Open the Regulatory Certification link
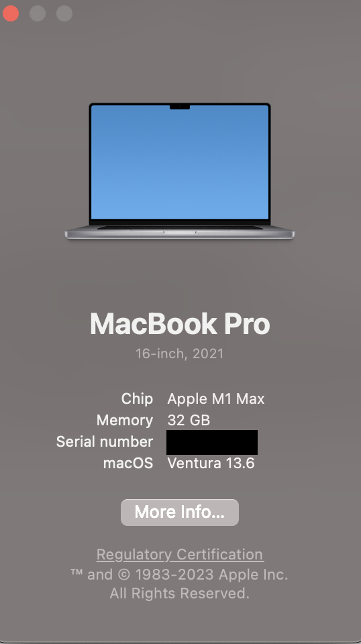Screen dimensions: 361x644 tap(180, 555)
